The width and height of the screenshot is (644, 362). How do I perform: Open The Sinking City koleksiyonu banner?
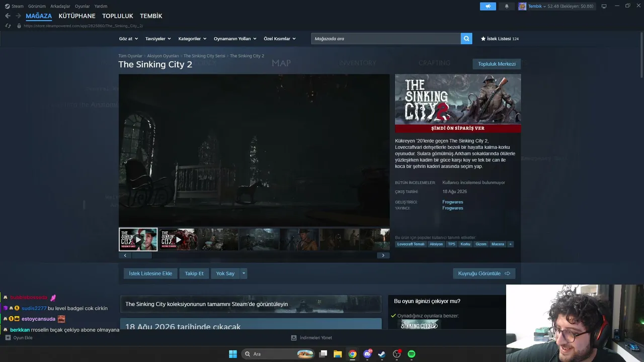[x=251, y=304]
